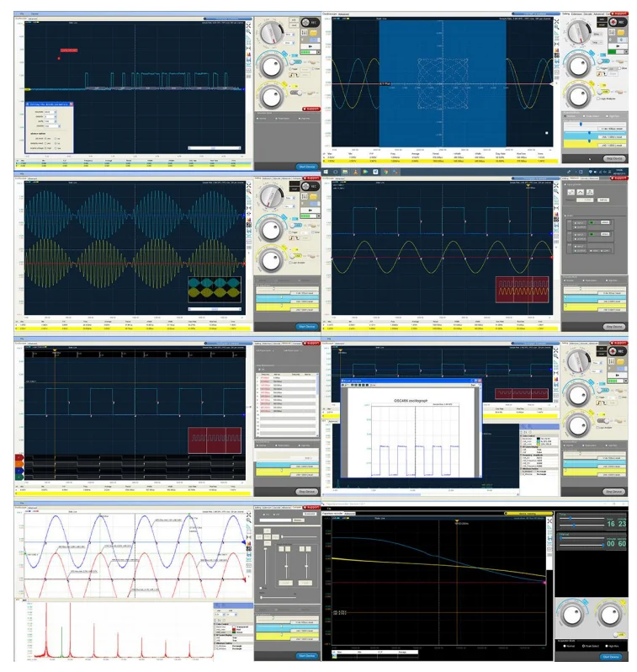
Task: Enable the Slow checkbox in X-Y plot panel
Action: pyautogui.click(x=619, y=68)
